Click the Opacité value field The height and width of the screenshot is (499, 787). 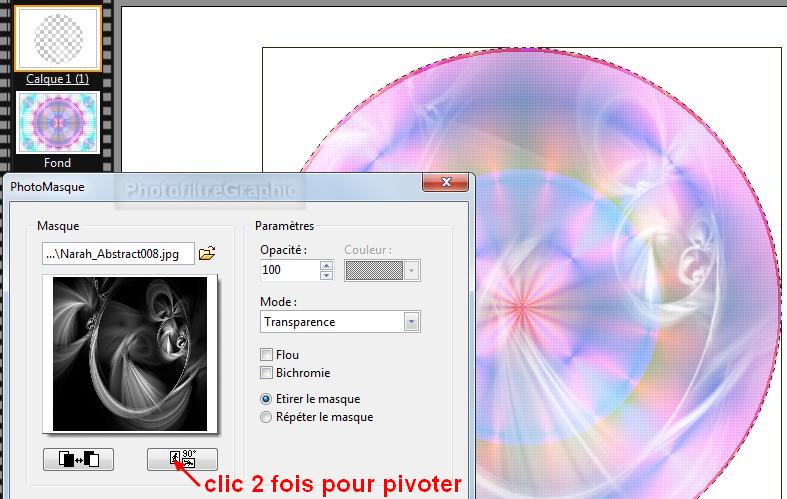coord(288,270)
